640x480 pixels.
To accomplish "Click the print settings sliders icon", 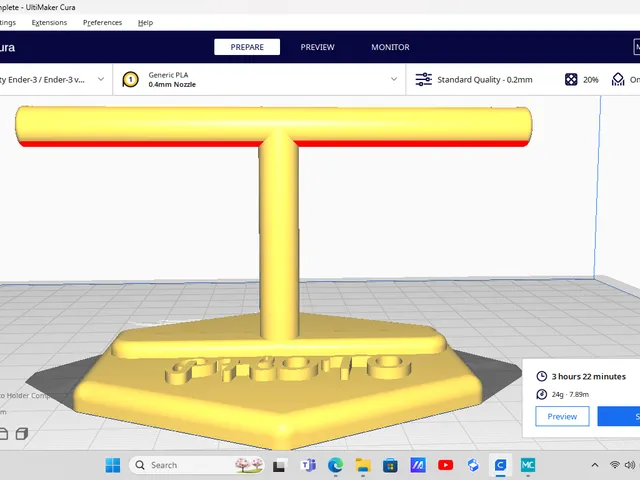I will tap(424, 79).
